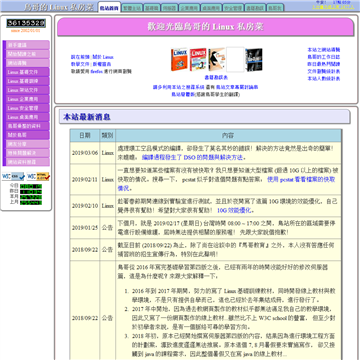Open the 基礎篇 tab
360x360 pixels.
tap(152, 8)
